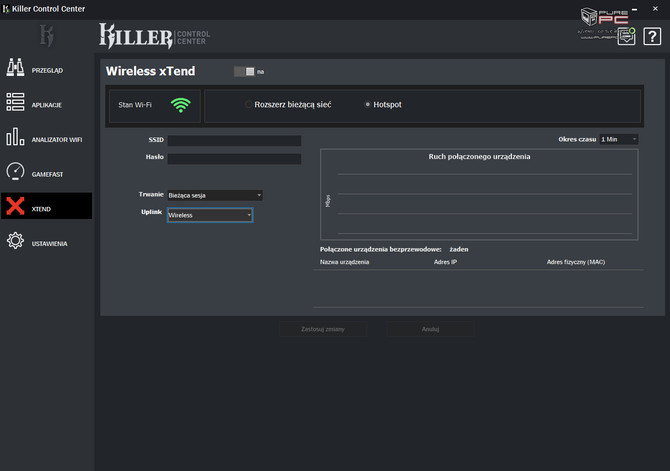
Task: Minimize the Killer Control Center window
Action: [x=635, y=9]
